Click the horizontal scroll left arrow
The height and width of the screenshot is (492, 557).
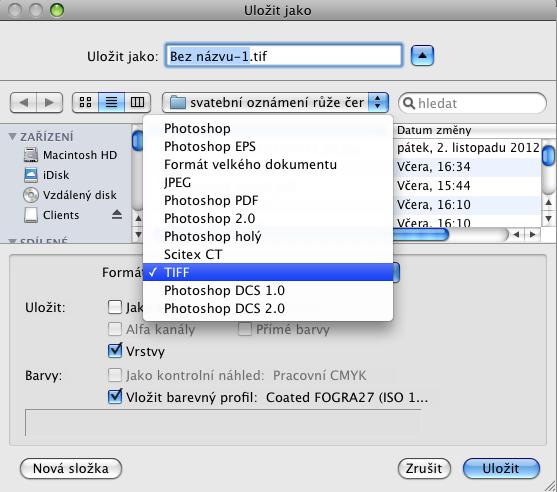click(517, 234)
